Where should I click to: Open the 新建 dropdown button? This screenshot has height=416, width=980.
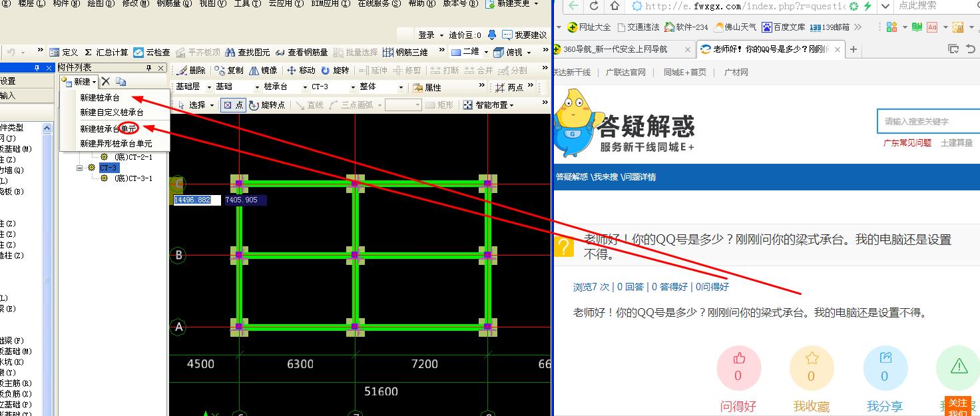(79, 81)
